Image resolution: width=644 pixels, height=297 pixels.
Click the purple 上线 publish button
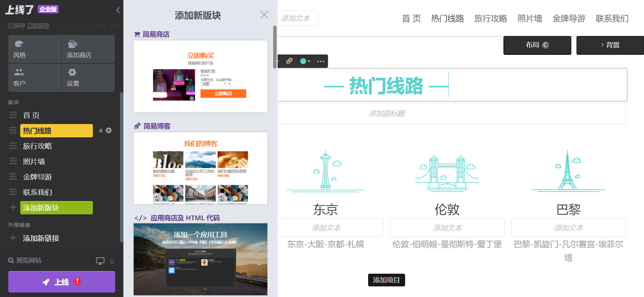62,282
